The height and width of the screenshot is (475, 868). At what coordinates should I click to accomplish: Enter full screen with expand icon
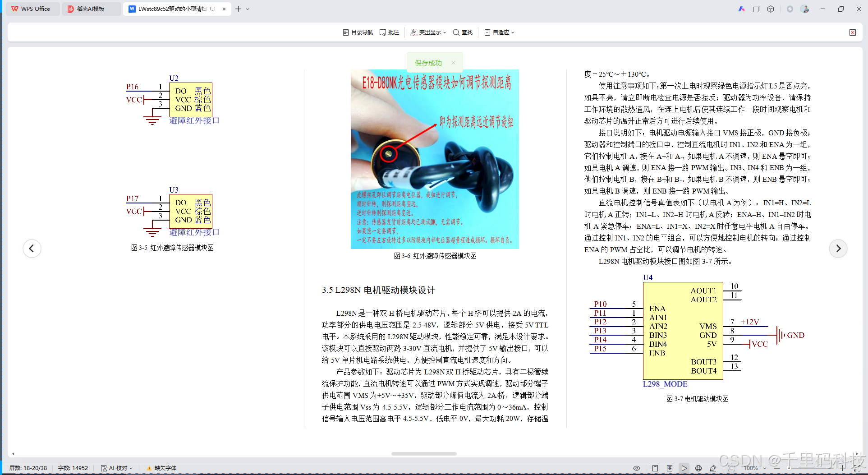(857, 468)
